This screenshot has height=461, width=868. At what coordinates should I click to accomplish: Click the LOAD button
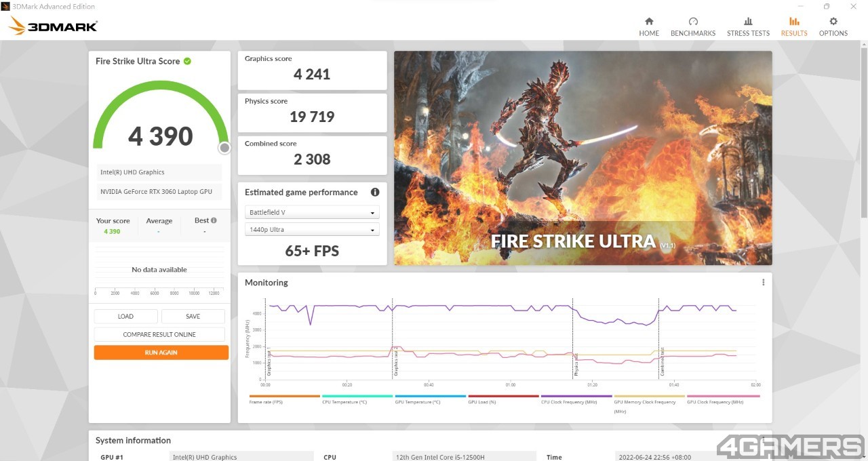tap(125, 317)
